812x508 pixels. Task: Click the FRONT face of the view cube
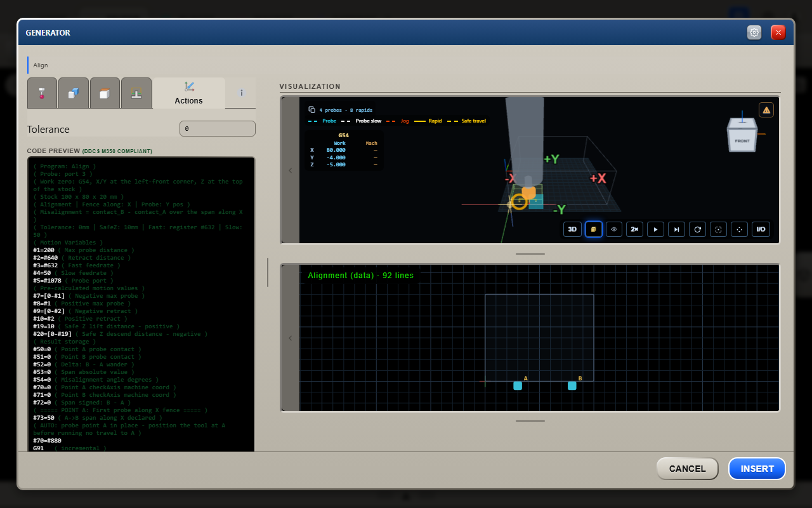pos(742,141)
